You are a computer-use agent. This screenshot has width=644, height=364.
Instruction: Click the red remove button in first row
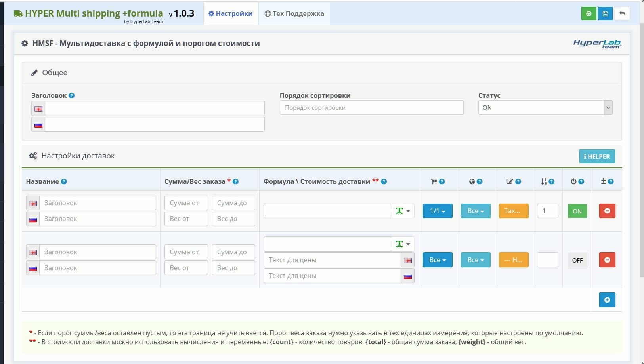[607, 211]
